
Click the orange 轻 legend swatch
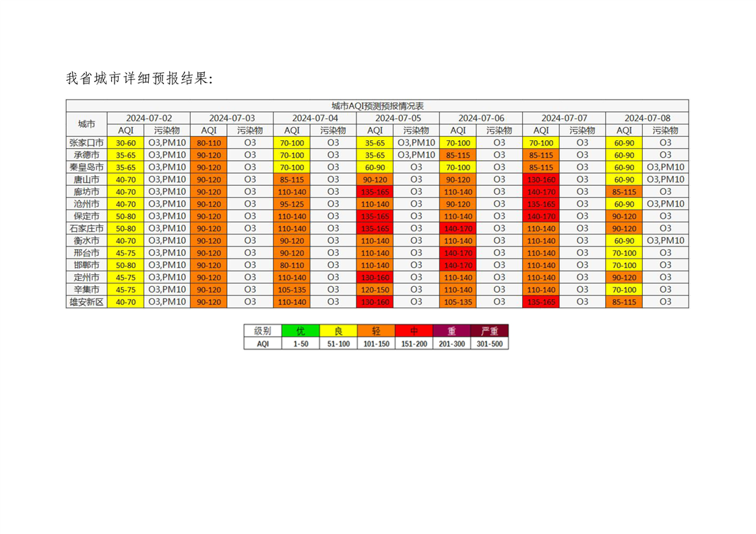[x=376, y=331]
